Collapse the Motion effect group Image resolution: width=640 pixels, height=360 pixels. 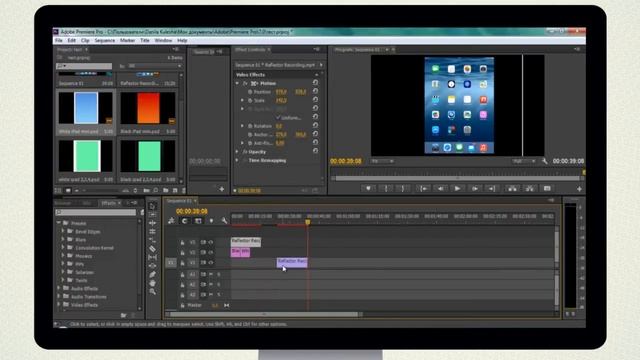point(237,83)
